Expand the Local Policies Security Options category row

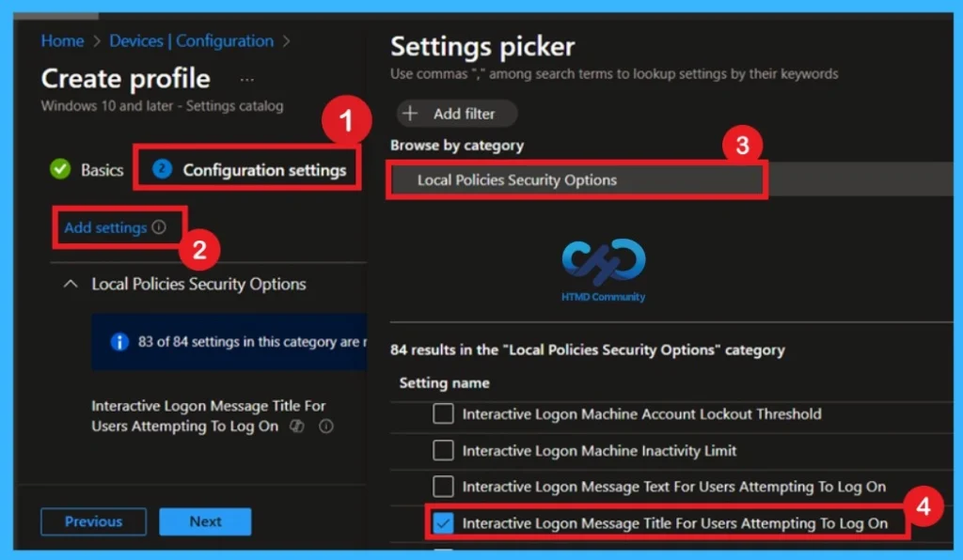tap(576, 179)
